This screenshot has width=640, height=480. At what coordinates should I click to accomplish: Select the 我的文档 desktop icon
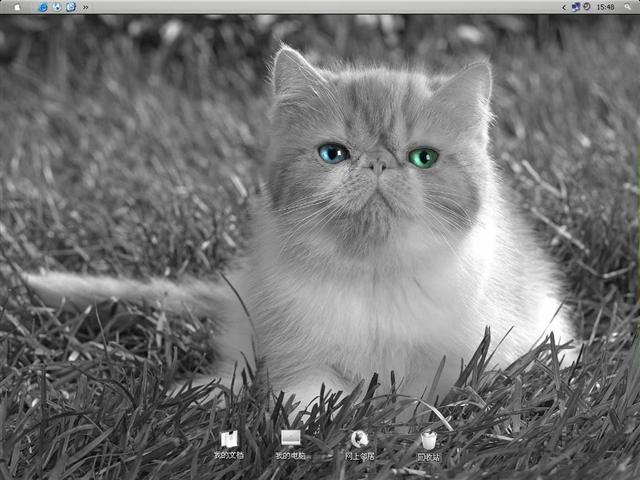[x=229, y=440]
